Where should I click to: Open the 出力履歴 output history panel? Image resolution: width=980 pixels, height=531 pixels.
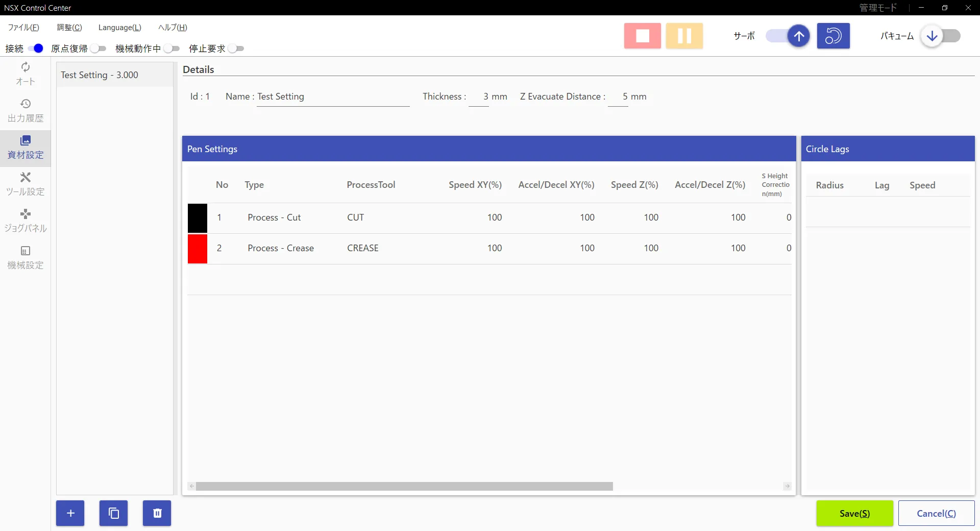[x=26, y=111]
